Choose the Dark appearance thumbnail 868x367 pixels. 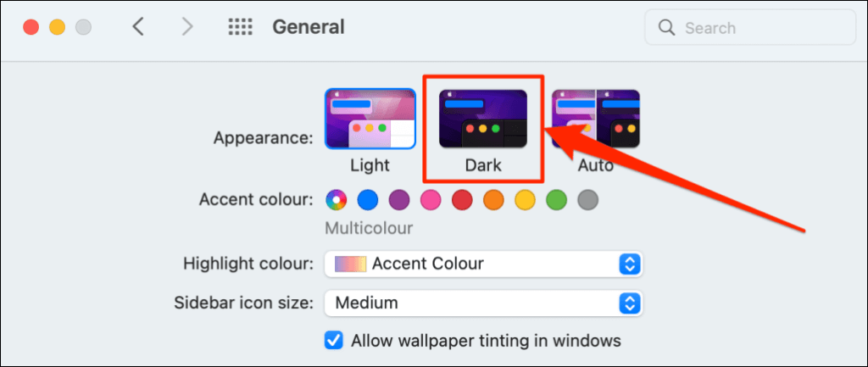pyautogui.click(x=483, y=120)
